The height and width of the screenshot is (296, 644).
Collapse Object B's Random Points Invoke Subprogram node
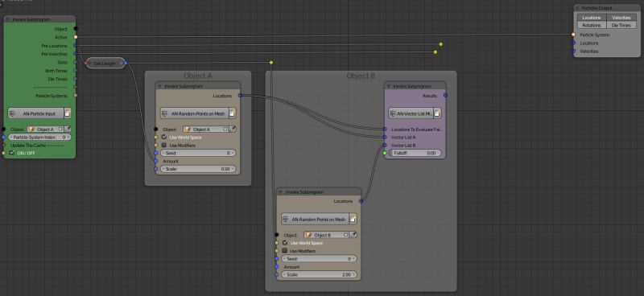280,192
